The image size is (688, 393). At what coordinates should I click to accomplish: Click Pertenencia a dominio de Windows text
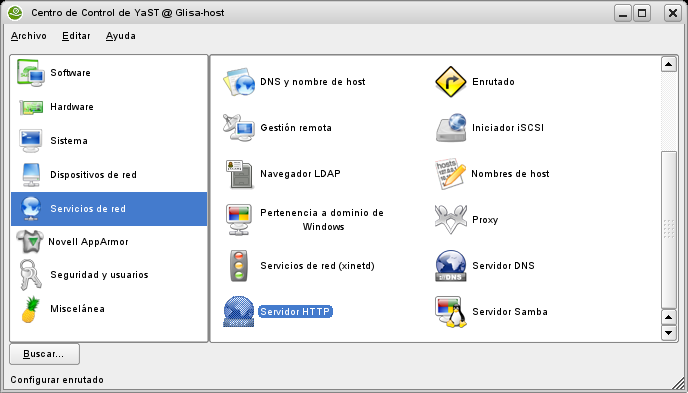pos(322,220)
